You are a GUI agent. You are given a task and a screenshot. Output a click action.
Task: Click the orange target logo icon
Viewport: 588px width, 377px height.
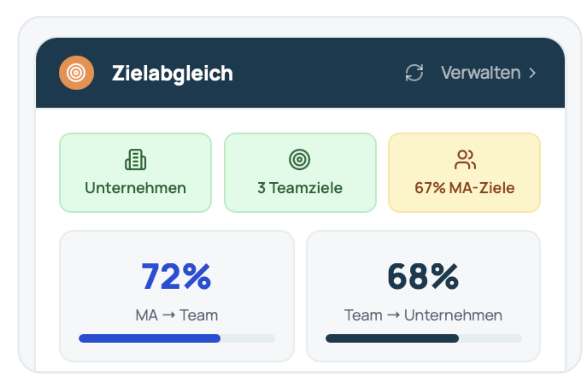76,73
